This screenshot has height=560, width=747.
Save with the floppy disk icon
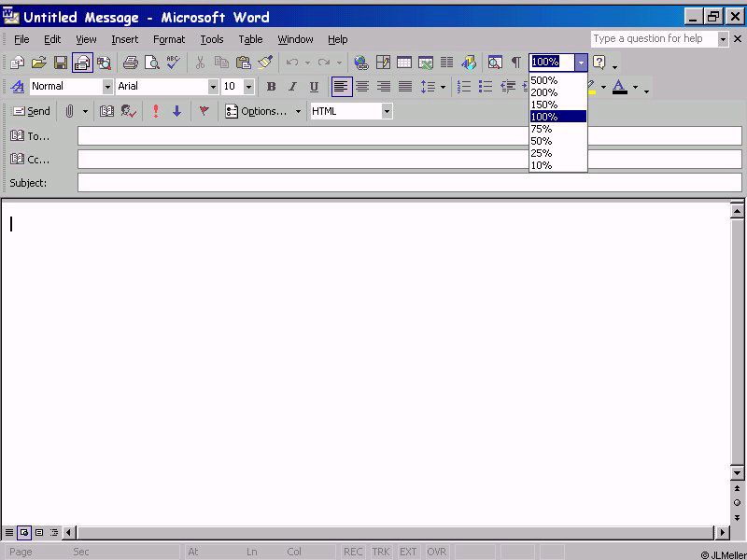(x=61, y=63)
